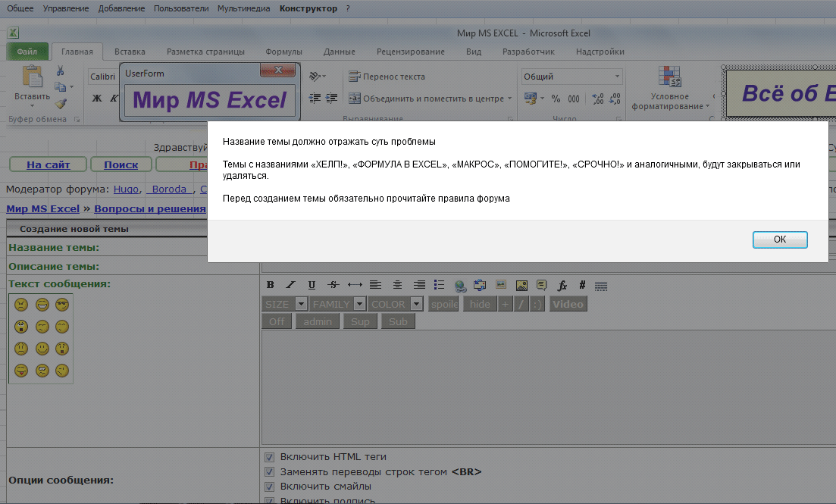Switch to the Вставка ribbon tab
The width and height of the screenshot is (836, 504).
(130, 52)
